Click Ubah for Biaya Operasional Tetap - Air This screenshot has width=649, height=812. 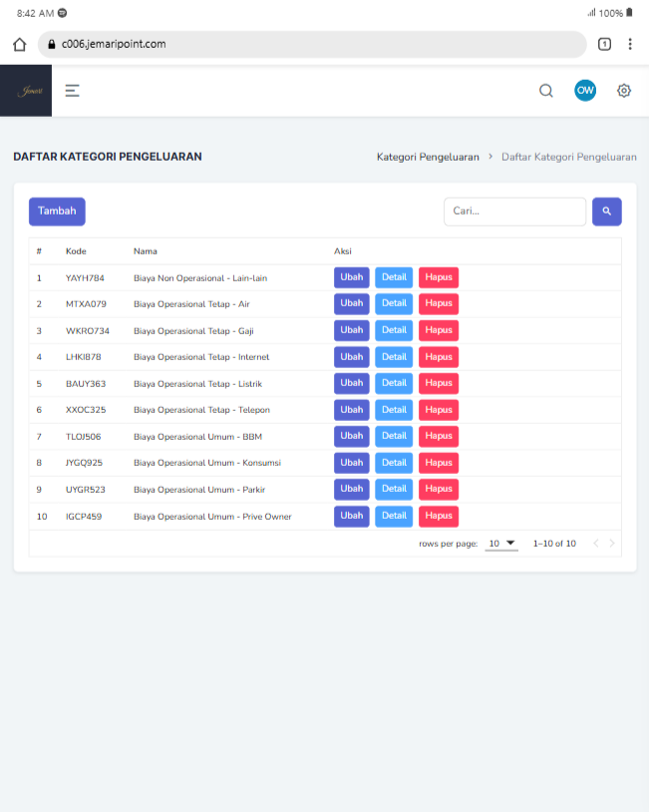click(351, 303)
